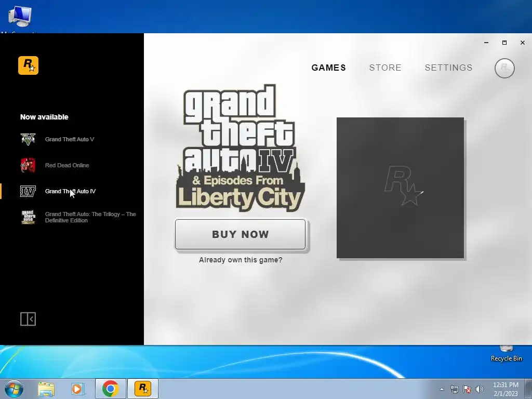Open the Grand Theft Auto V entry

click(70, 139)
